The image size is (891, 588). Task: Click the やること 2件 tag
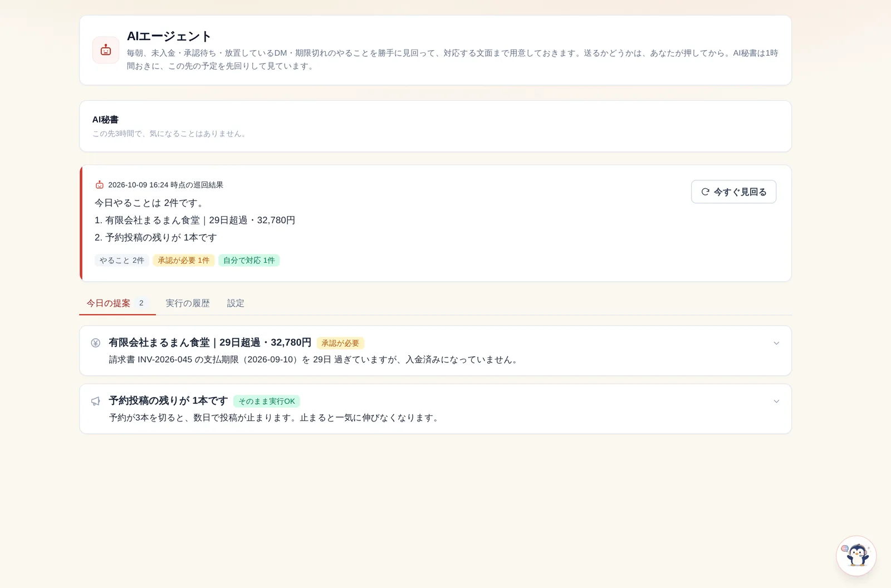[x=122, y=261]
